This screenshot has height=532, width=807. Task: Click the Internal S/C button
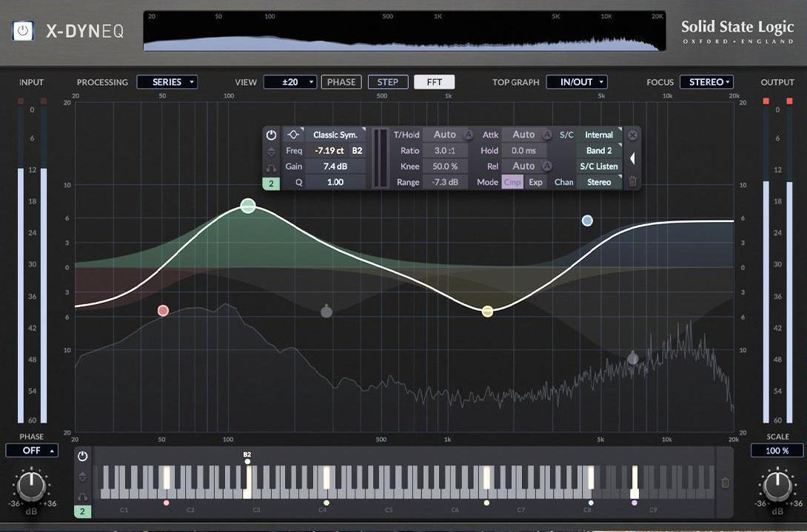click(598, 135)
